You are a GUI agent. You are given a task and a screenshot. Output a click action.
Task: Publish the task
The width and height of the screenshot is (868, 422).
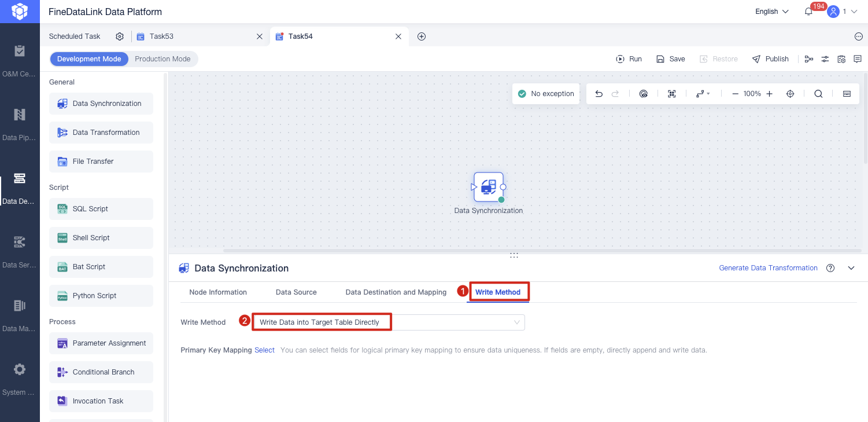point(770,59)
